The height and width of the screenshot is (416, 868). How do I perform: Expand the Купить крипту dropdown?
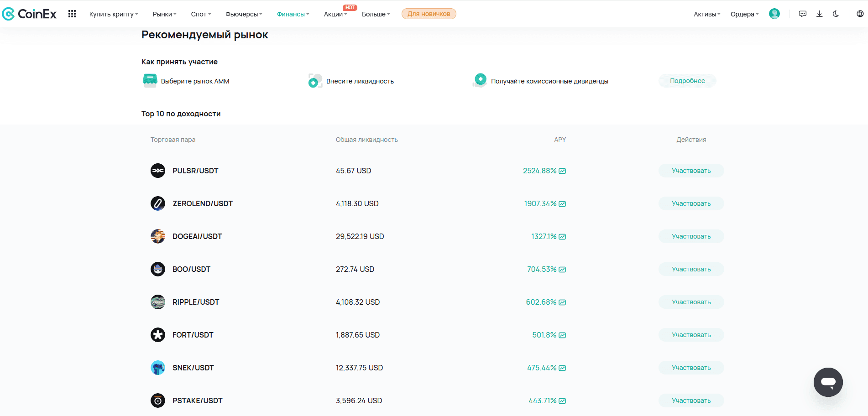(114, 14)
